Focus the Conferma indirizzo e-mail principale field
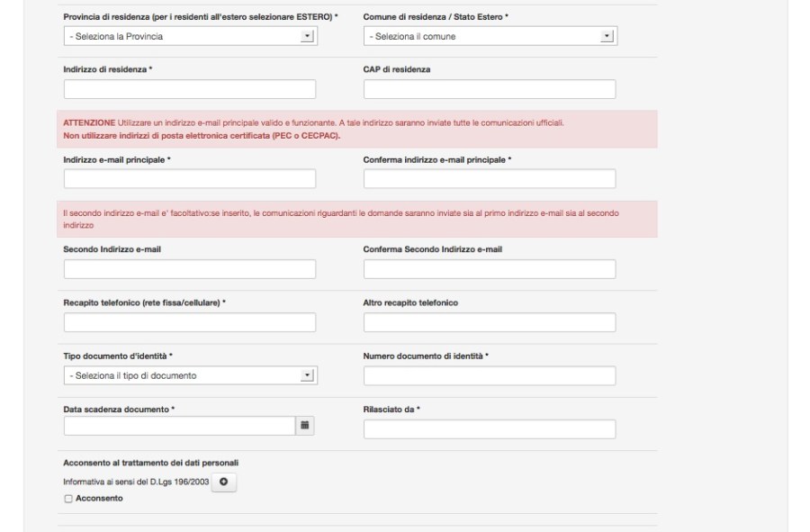The height and width of the screenshot is (532, 810). pyautogui.click(x=489, y=179)
